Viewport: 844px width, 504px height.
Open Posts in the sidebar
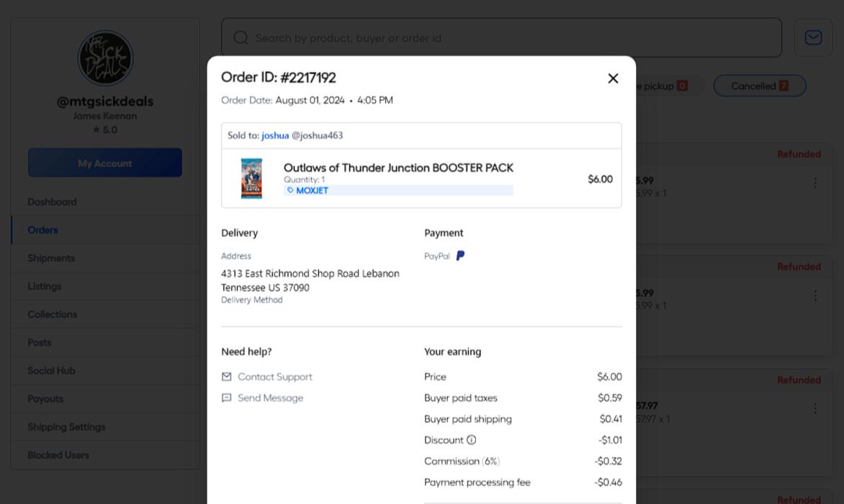[x=40, y=343]
